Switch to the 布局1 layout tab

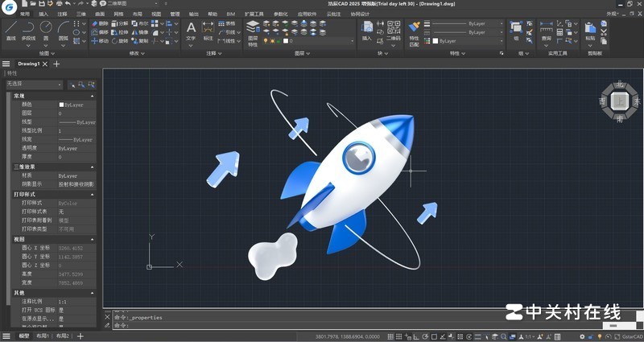click(41, 336)
